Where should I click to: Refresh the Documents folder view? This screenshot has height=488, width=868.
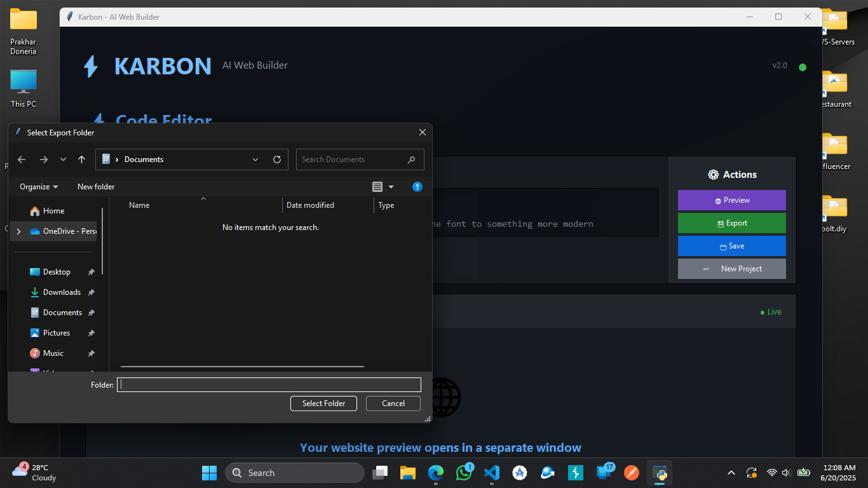tap(277, 159)
